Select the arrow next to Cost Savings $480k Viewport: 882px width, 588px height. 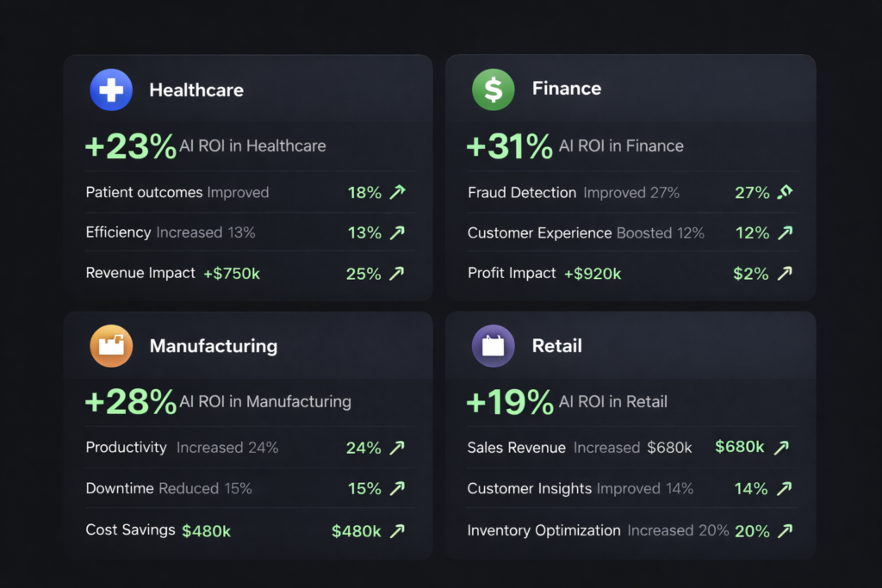[x=399, y=529]
